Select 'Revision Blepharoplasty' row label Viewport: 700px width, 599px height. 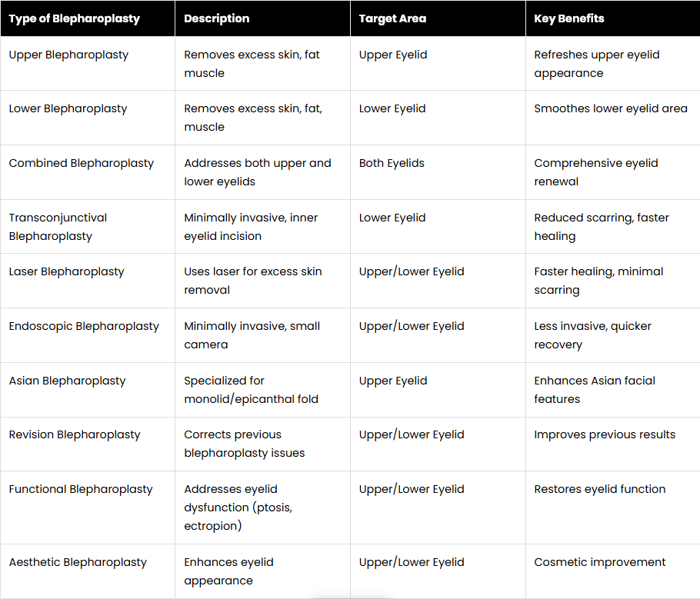[75, 434]
